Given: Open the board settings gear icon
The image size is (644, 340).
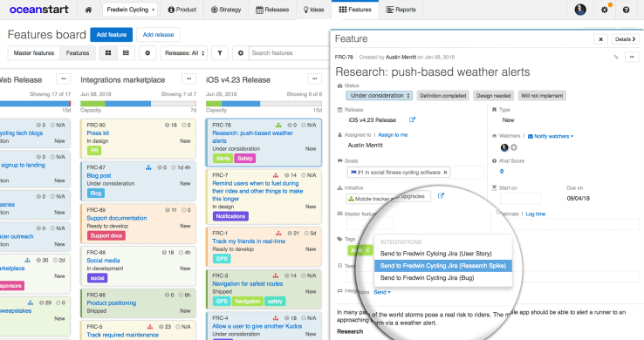Looking at the screenshot, I should point(147,53).
